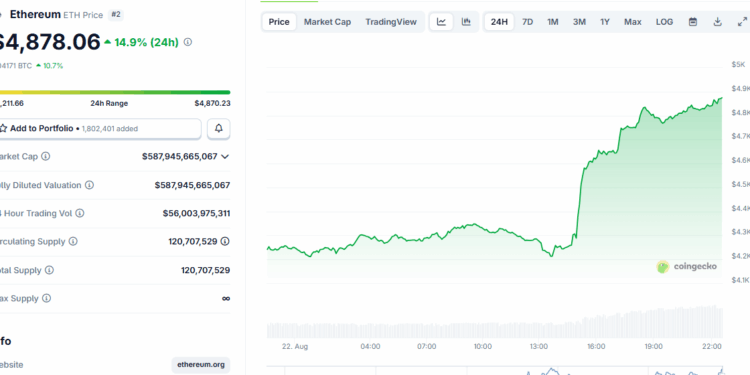Click the 14.9% (24h) change text
This screenshot has height=375, width=750.
pyautogui.click(x=146, y=43)
